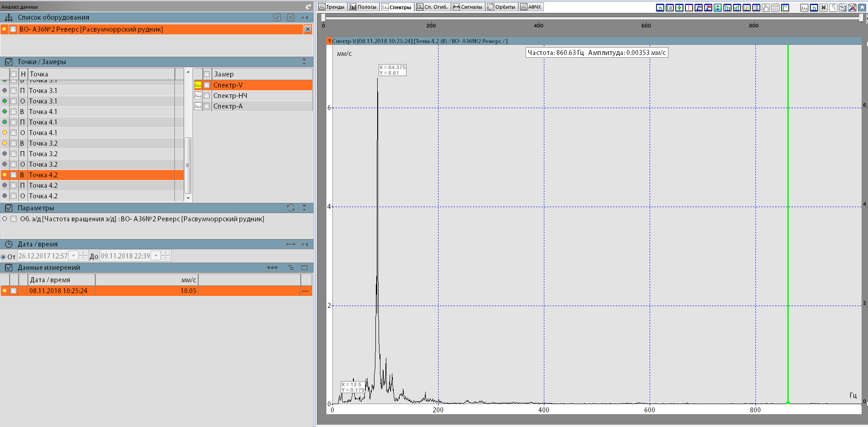This screenshot has width=868, height=427.
Task: Select the sideband red-green lines tool
Action: pos(747,8)
